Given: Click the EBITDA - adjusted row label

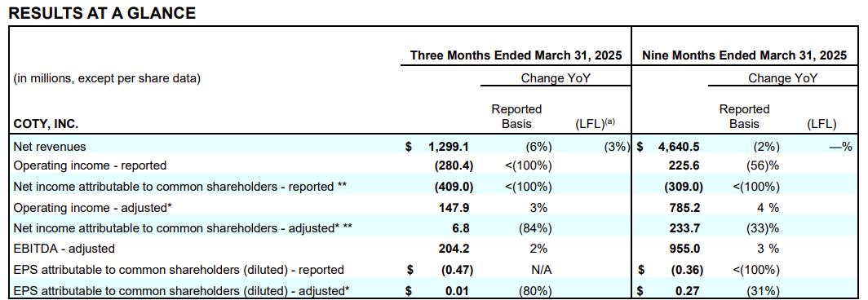Looking at the screenshot, I should coord(64,249).
